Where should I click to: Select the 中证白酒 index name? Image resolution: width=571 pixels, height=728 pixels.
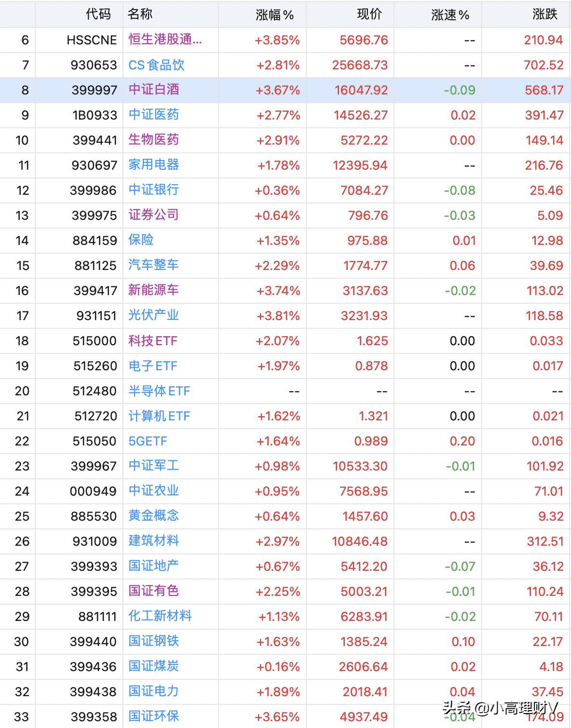click(x=154, y=90)
